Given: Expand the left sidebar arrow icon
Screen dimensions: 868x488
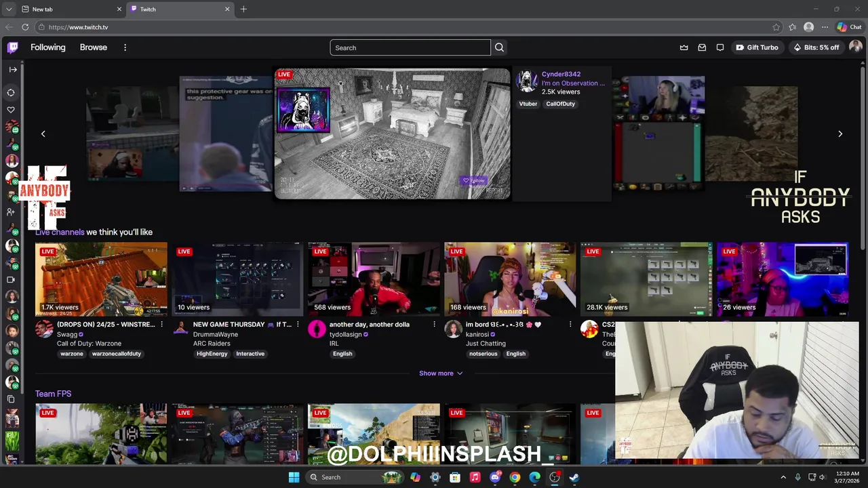Looking at the screenshot, I should pyautogui.click(x=13, y=70).
